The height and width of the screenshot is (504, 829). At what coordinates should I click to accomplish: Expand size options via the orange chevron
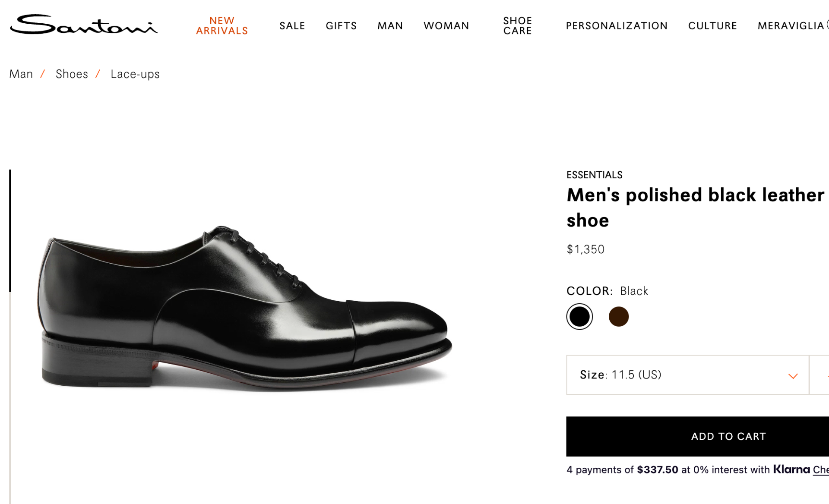coord(793,376)
